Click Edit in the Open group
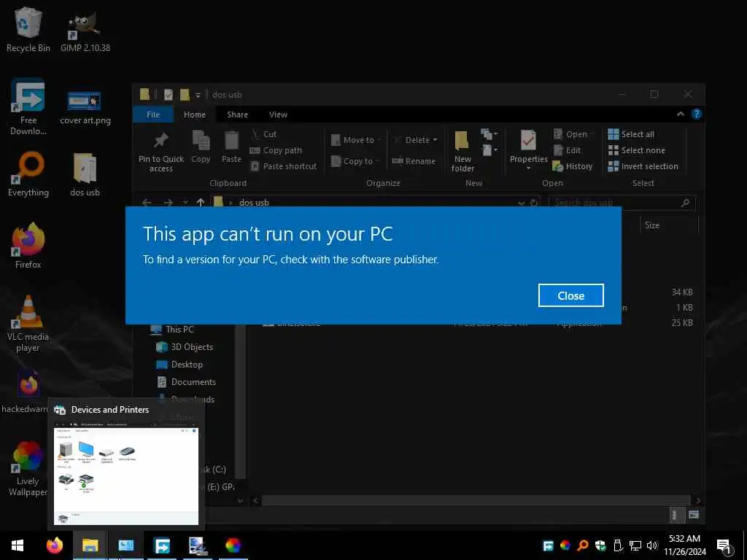747x560 pixels. click(568, 150)
